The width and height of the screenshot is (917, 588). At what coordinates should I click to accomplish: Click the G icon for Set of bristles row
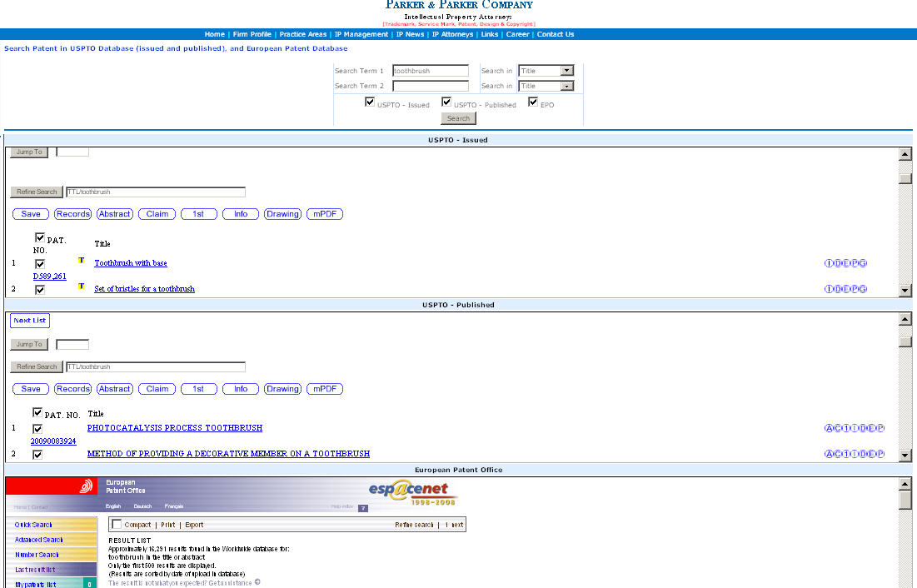pyautogui.click(x=863, y=289)
